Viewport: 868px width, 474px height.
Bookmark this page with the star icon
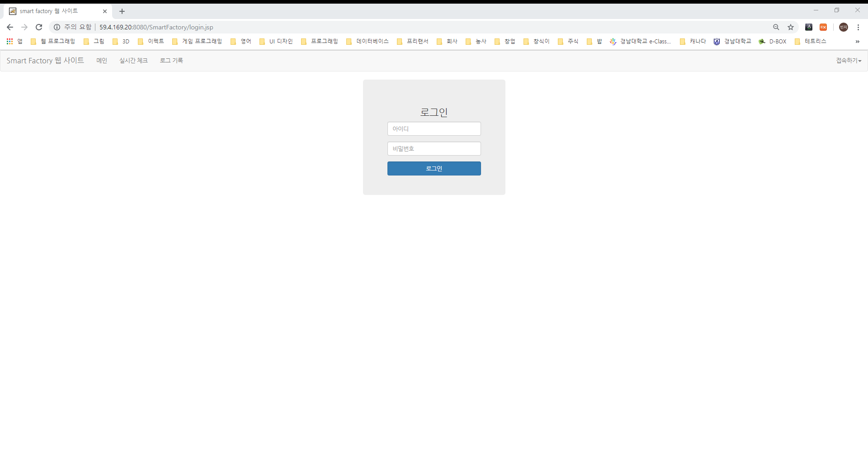point(791,27)
